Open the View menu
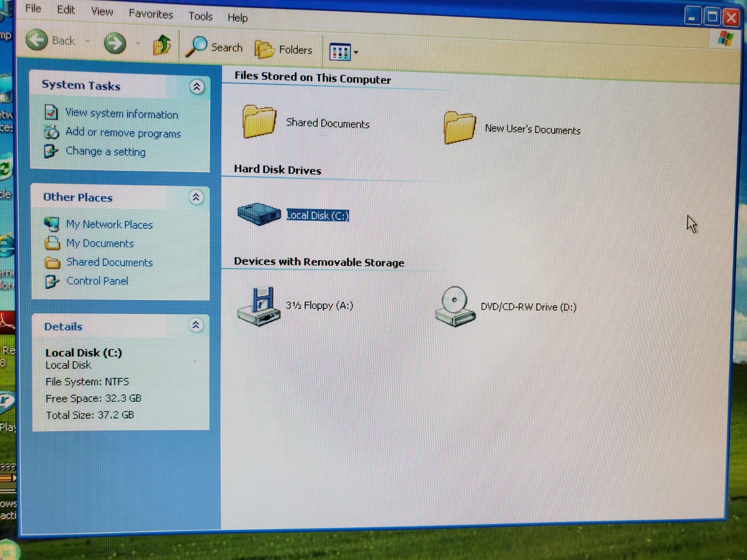Image resolution: width=747 pixels, height=560 pixels. 102,12
